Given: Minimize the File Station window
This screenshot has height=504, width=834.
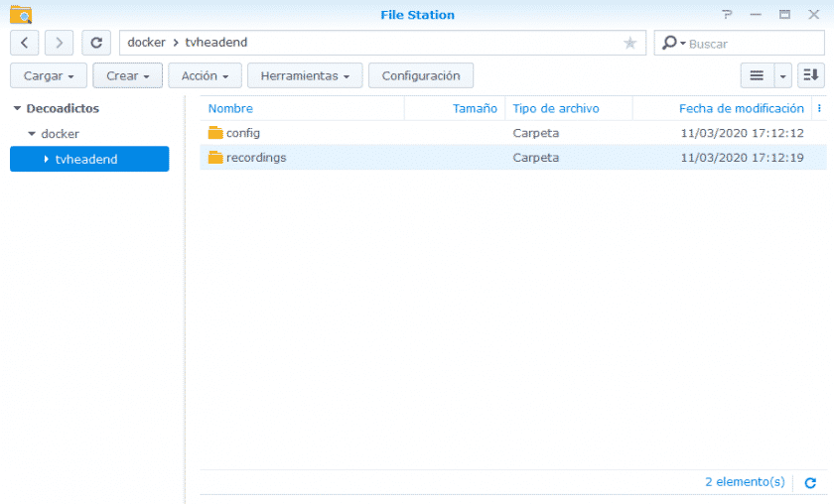Looking at the screenshot, I should [x=756, y=15].
